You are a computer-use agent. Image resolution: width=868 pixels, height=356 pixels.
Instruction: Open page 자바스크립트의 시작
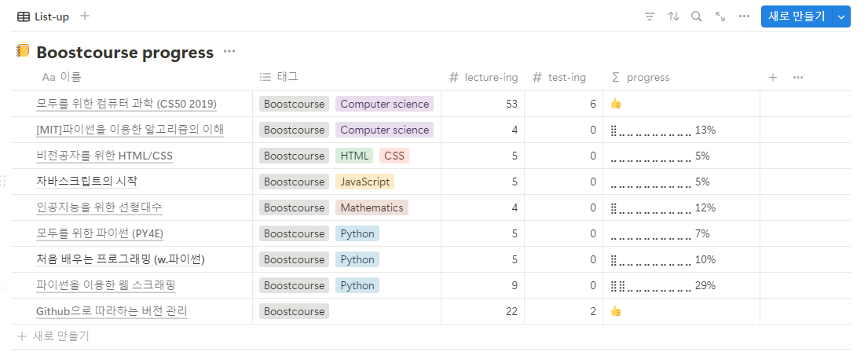pyautogui.click(x=86, y=182)
